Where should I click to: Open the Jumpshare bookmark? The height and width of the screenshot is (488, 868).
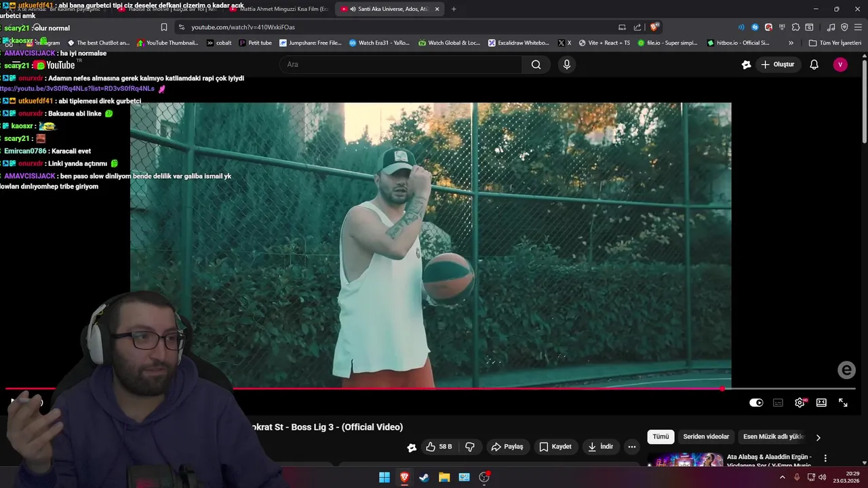coord(311,43)
